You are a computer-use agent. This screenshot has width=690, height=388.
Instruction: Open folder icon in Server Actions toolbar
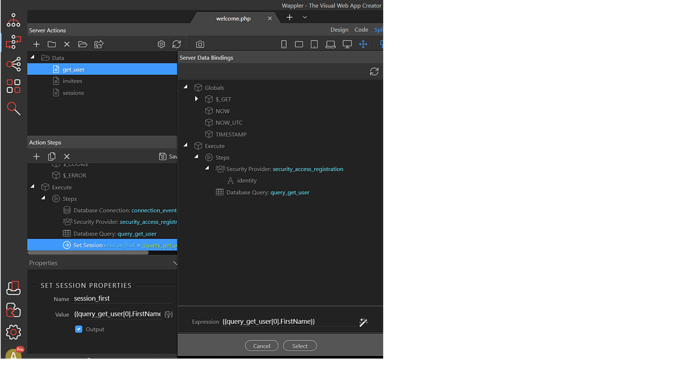[x=82, y=44]
